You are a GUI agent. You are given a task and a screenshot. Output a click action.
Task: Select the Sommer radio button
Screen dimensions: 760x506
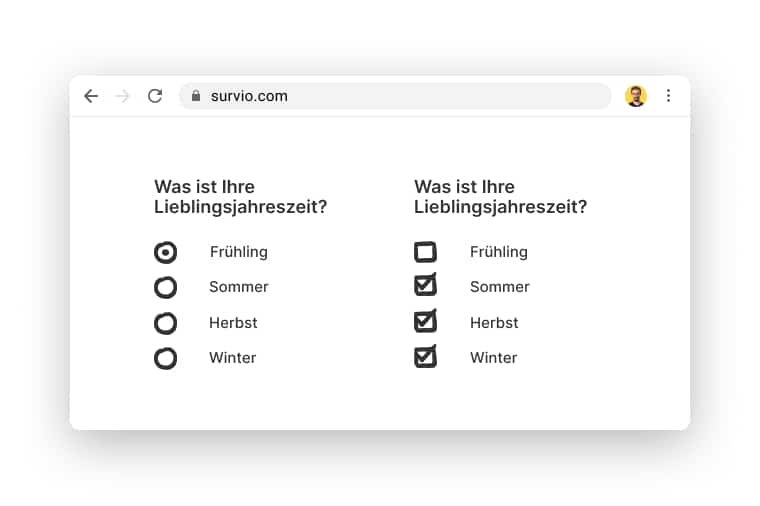(166, 288)
